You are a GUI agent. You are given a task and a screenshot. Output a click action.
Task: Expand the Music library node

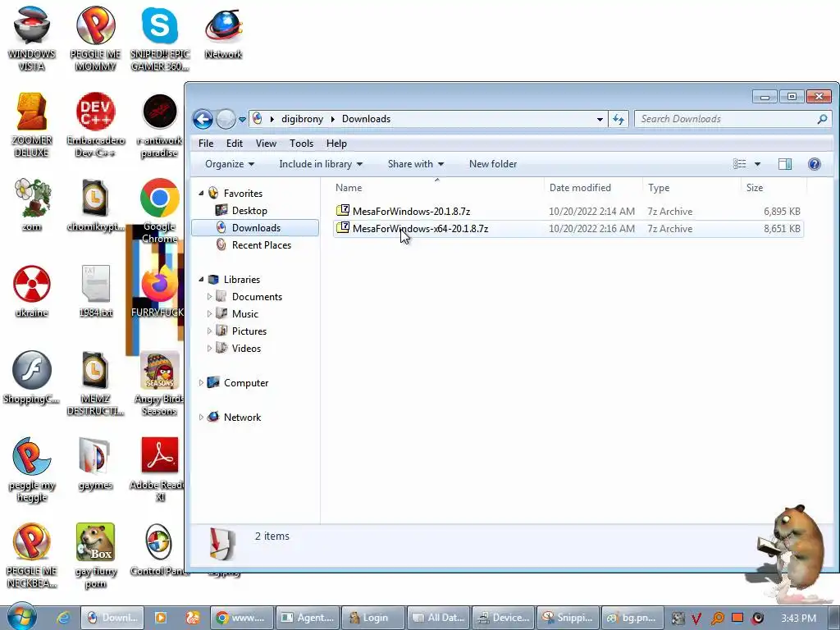[x=209, y=313]
